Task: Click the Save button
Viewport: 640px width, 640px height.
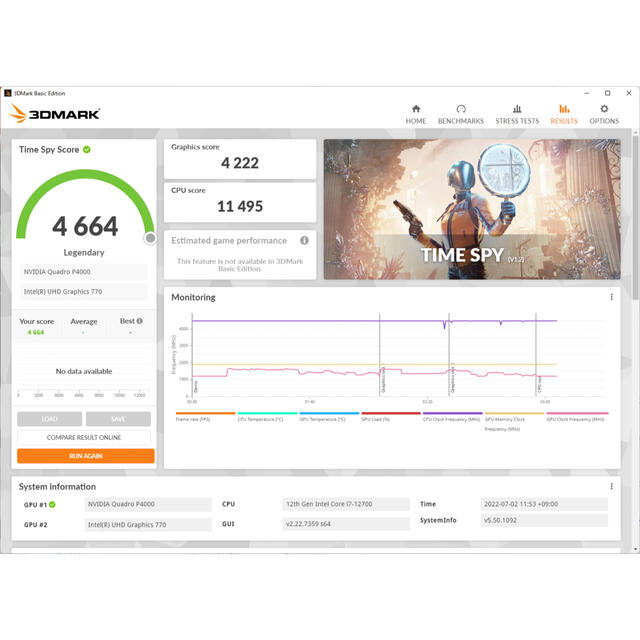Action: pos(118,419)
